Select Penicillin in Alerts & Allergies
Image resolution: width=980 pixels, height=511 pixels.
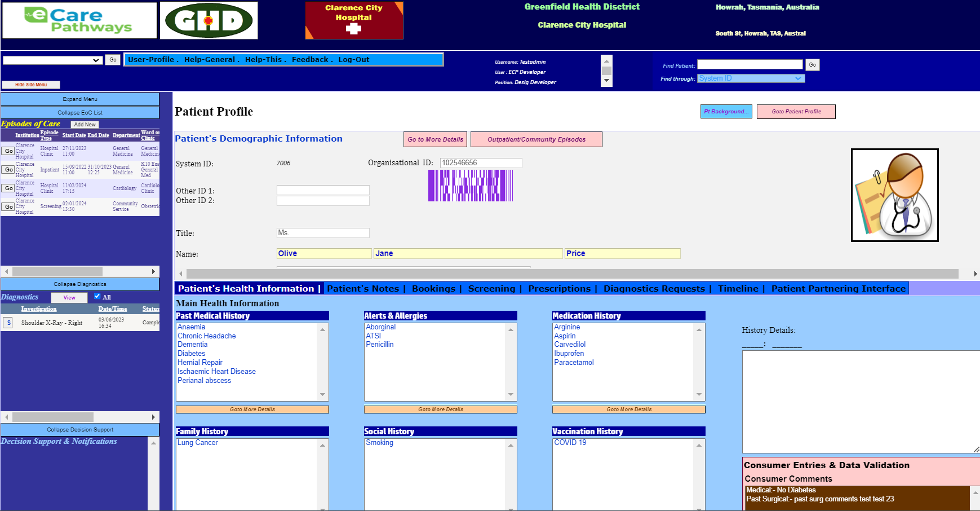click(x=380, y=345)
